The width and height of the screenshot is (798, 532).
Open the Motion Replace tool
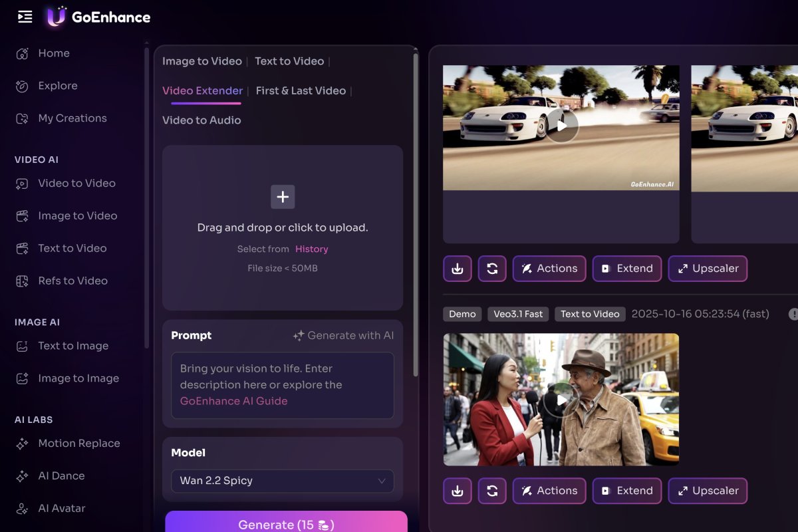click(x=78, y=443)
